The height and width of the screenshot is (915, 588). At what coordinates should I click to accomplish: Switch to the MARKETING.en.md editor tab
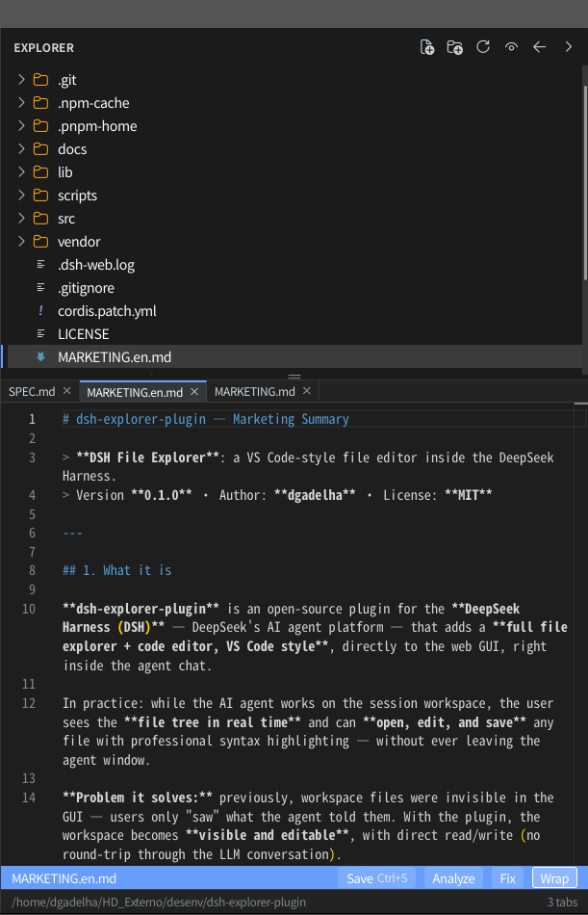tap(135, 392)
